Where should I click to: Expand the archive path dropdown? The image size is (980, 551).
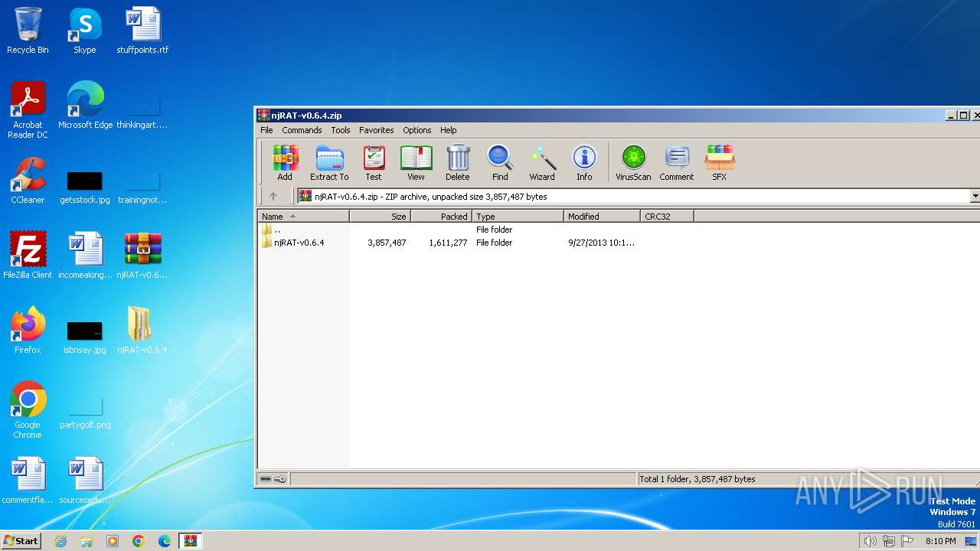pyautogui.click(x=975, y=197)
